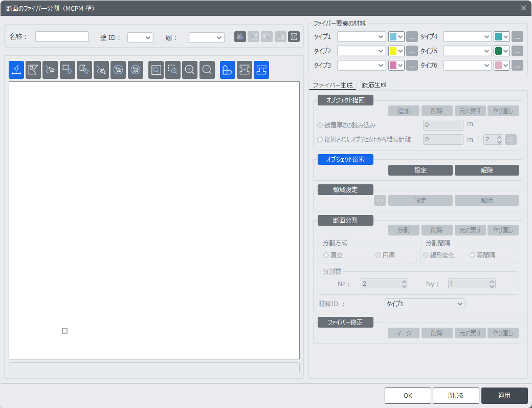532x408 pixels.
Task: Choose the 直交 division method radio
Action: 326,255
